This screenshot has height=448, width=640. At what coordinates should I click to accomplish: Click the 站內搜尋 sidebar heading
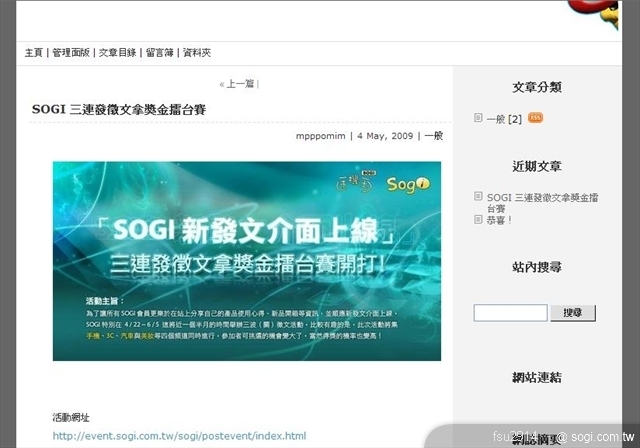pyautogui.click(x=537, y=267)
